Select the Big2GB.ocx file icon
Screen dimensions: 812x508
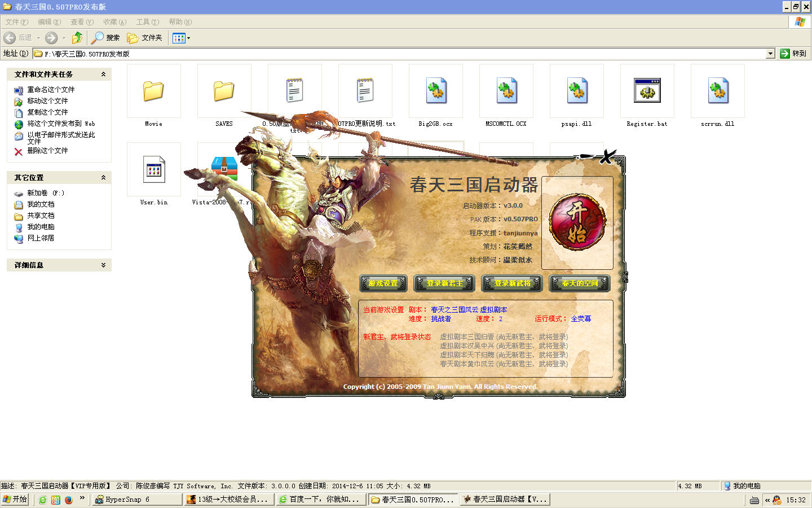(436, 91)
